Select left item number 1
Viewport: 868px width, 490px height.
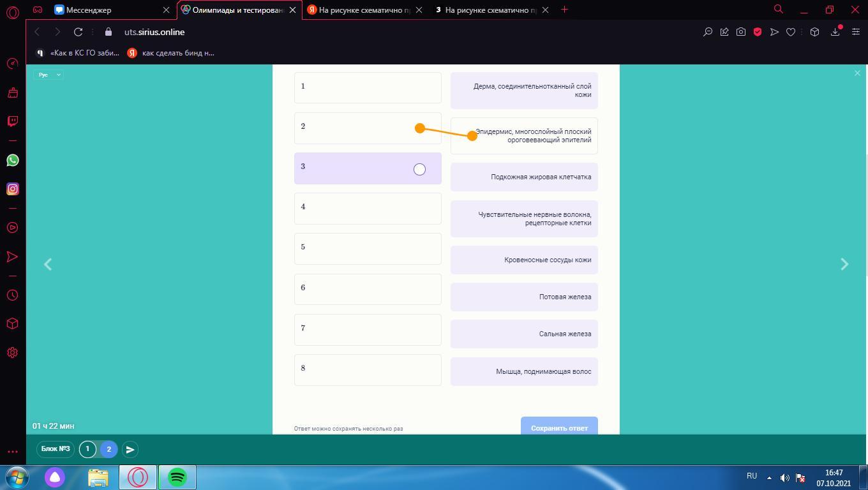click(368, 87)
